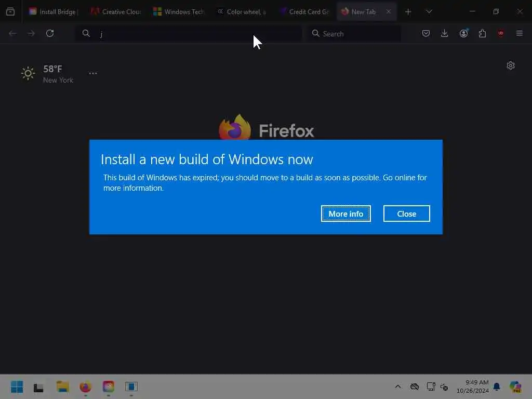
Task: Click the display tray icon
Action: (x=431, y=387)
